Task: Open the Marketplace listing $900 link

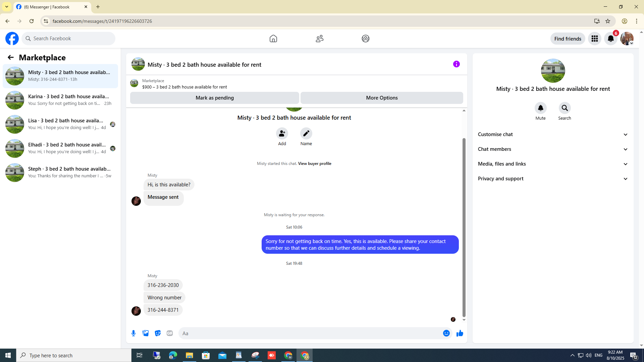Action: pyautogui.click(x=184, y=87)
